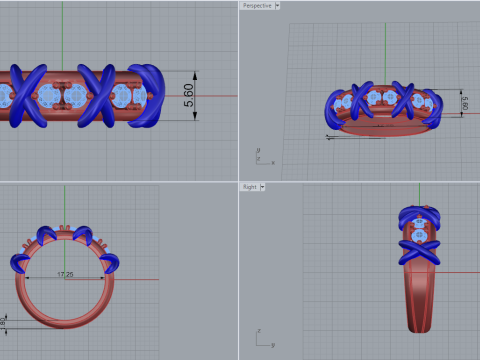Click the Perspective viewport title label

pos(257,6)
